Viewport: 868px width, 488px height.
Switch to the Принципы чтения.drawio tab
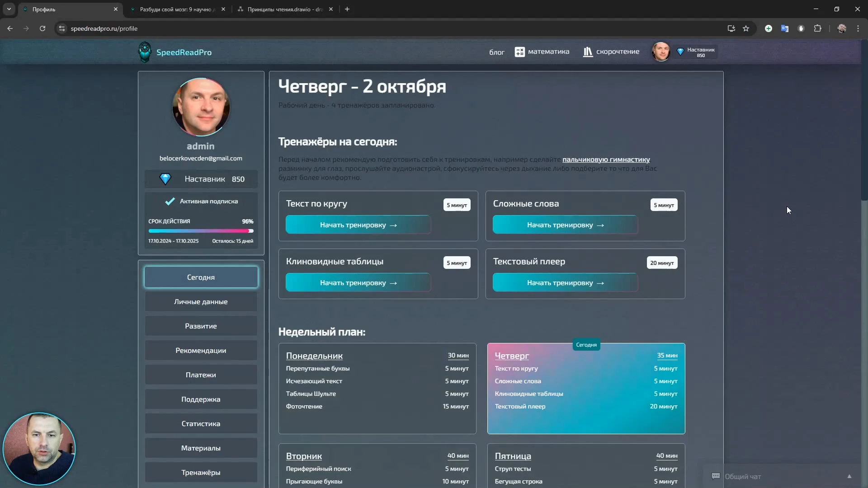(285, 9)
